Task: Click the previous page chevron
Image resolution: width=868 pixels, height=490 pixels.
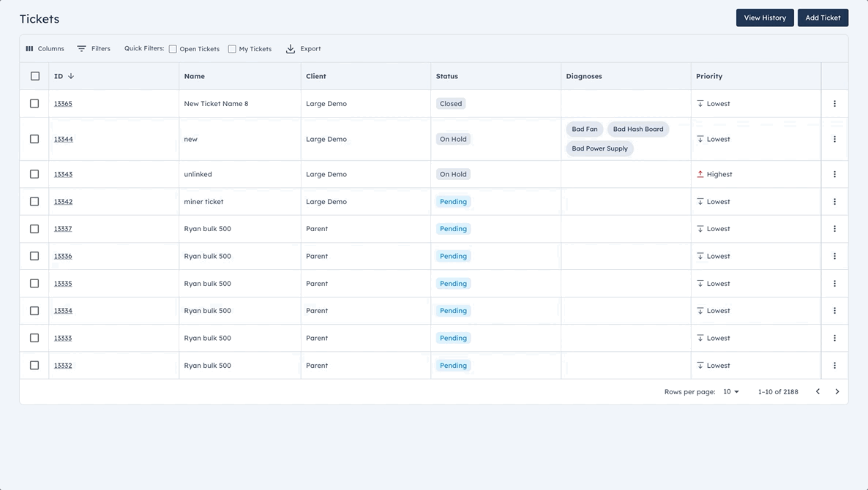Action: [x=818, y=391]
